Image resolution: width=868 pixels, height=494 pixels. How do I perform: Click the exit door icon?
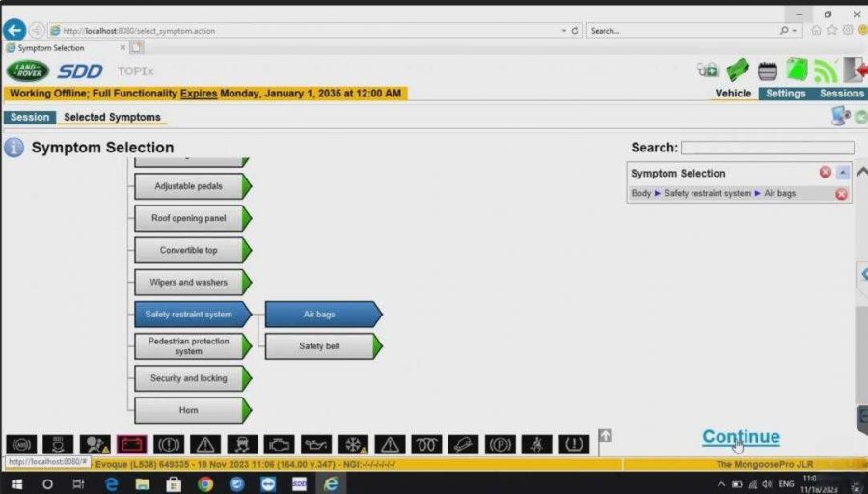point(854,70)
